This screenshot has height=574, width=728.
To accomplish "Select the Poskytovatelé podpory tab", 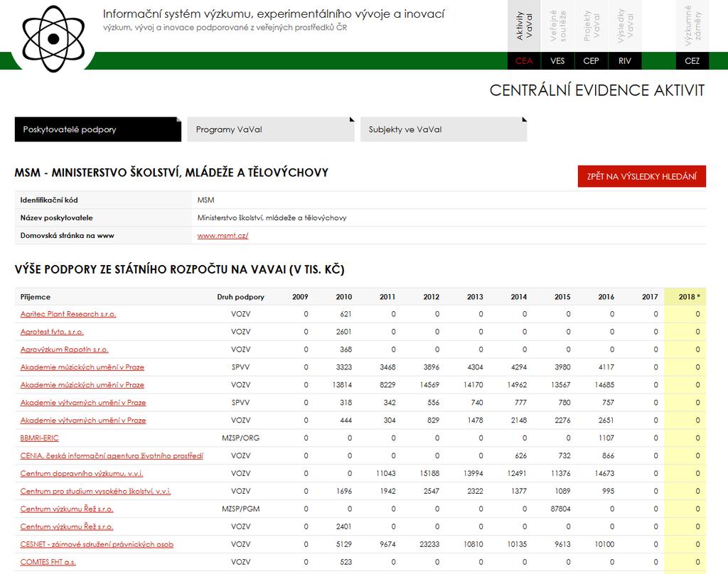I will (98, 129).
